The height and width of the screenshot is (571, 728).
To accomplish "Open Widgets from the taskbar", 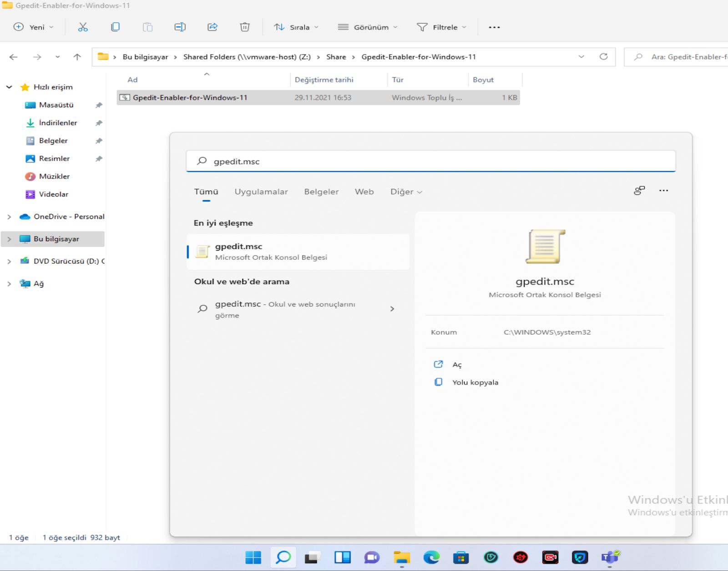I will click(342, 557).
